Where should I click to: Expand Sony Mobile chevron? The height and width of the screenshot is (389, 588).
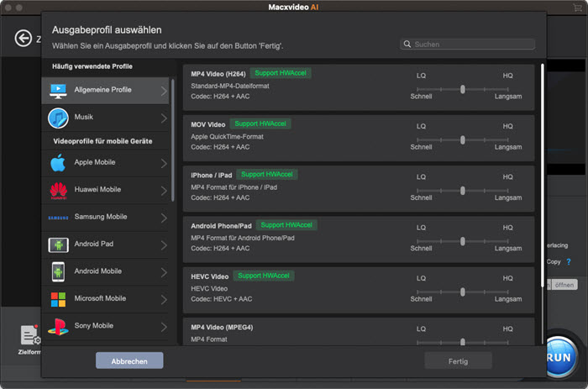tap(164, 327)
